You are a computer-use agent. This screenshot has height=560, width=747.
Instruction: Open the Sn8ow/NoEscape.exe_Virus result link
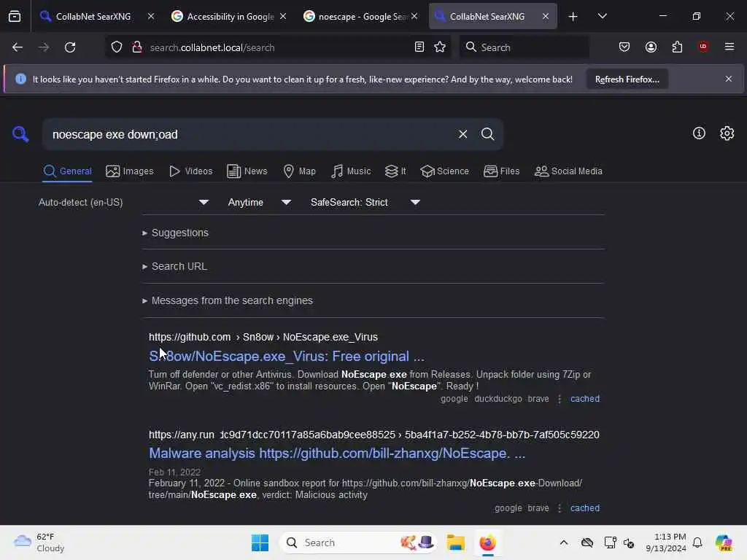click(286, 356)
